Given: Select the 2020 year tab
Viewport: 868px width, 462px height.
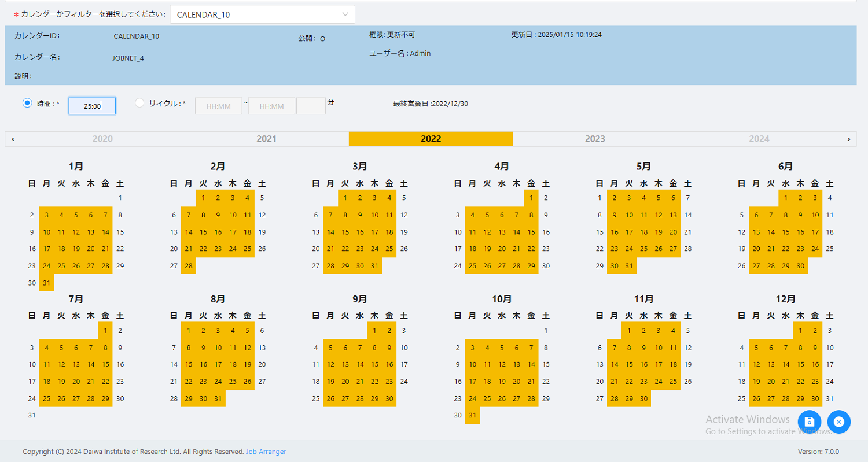Looking at the screenshot, I should pyautogui.click(x=102, y=139).
